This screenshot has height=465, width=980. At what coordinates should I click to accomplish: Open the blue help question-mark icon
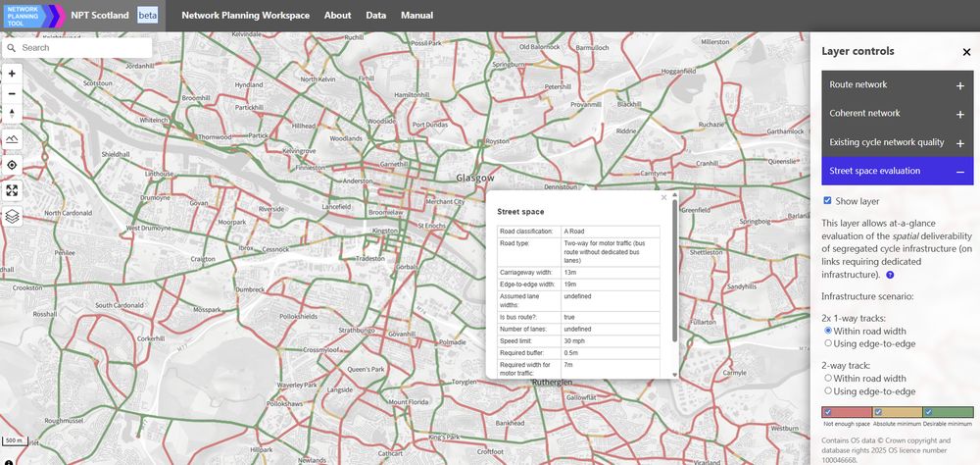pyautogui.click(x=890, y=275)
